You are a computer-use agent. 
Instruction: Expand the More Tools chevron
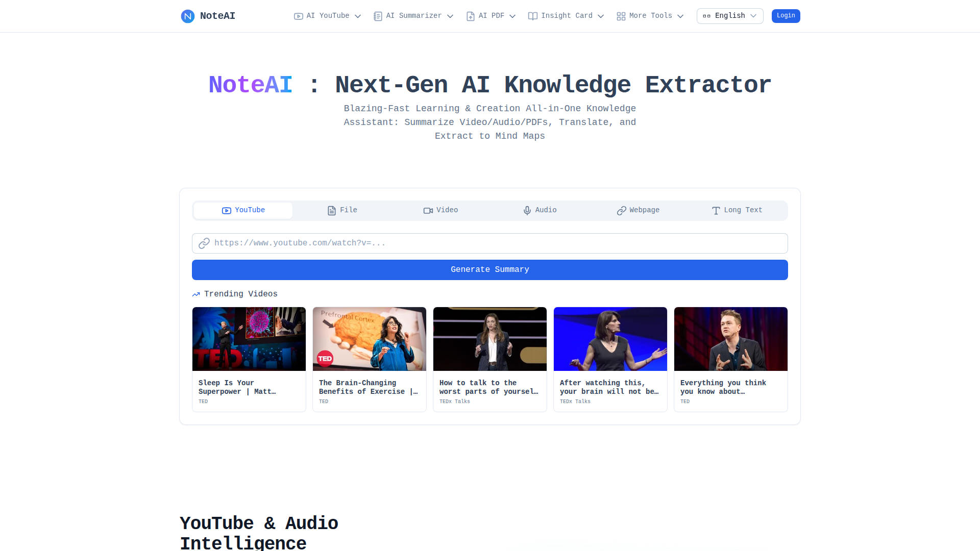(x=680, y=16)
